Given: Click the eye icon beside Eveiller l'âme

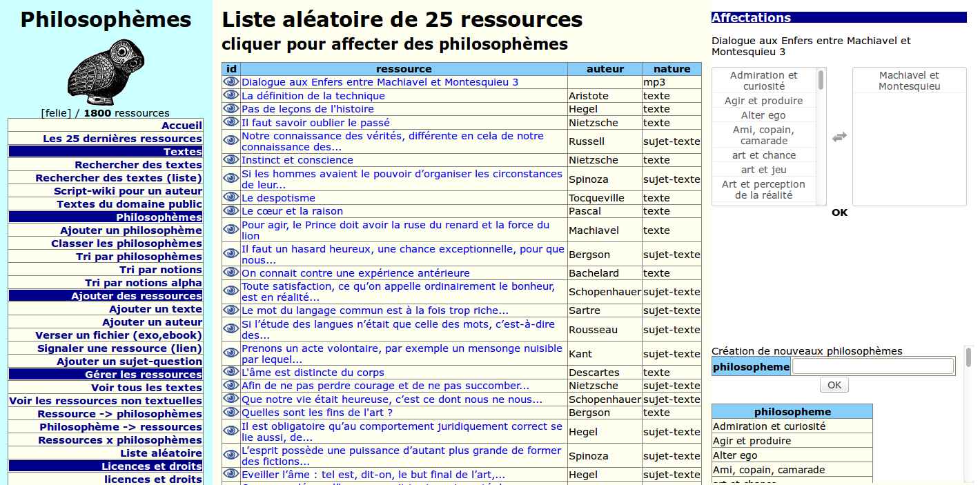Looking at the screenshot, I should tap(231, 474).
